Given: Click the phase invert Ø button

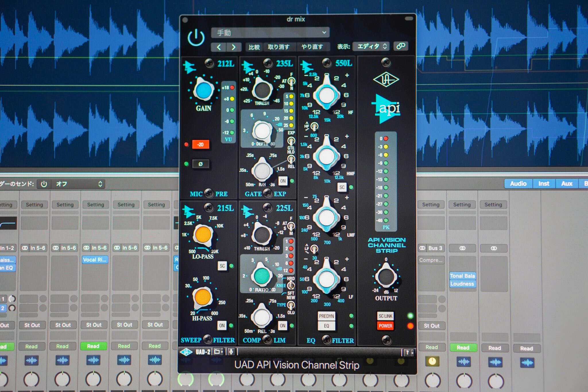Looking at the screenshot, I should point(200,164).
